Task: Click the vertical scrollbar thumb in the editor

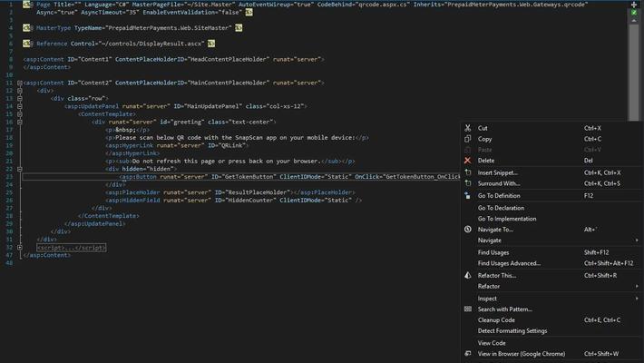Action: [634, 74]
